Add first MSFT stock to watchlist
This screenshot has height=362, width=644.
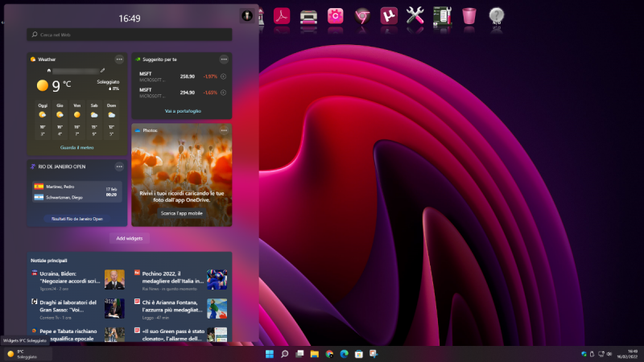223,76
